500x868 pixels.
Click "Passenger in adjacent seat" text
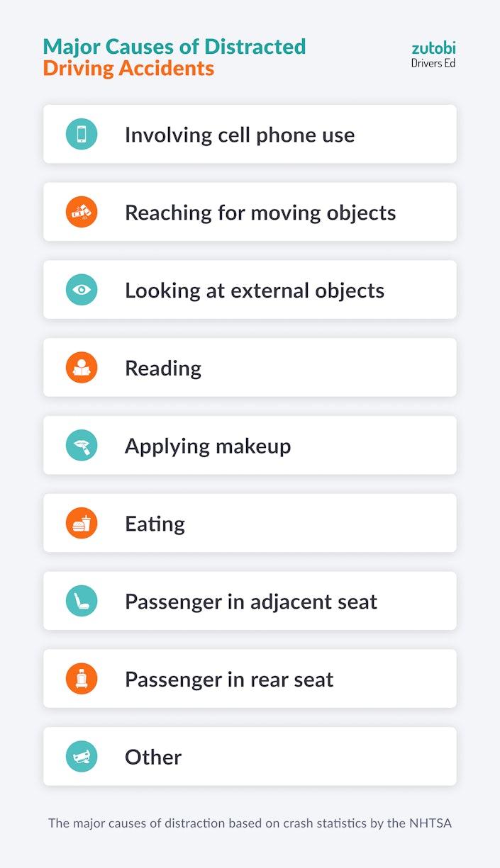tap(251, 602)
